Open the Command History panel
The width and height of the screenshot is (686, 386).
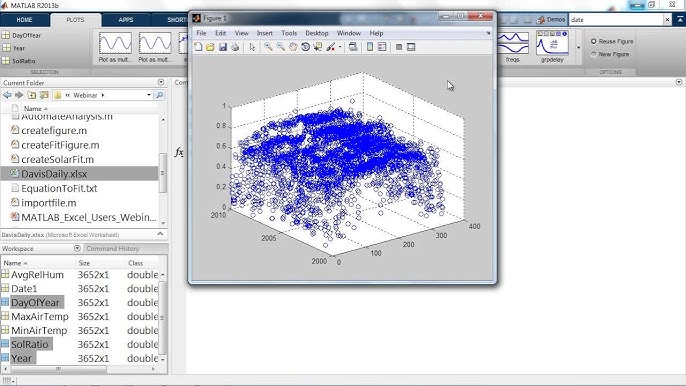click(112, 249)
